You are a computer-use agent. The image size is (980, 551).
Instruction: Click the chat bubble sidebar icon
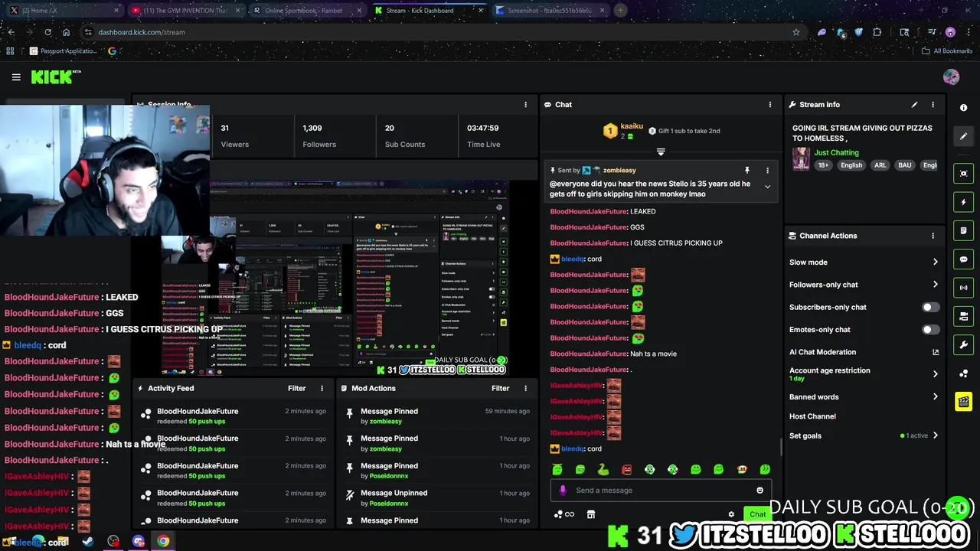(963, 259)
